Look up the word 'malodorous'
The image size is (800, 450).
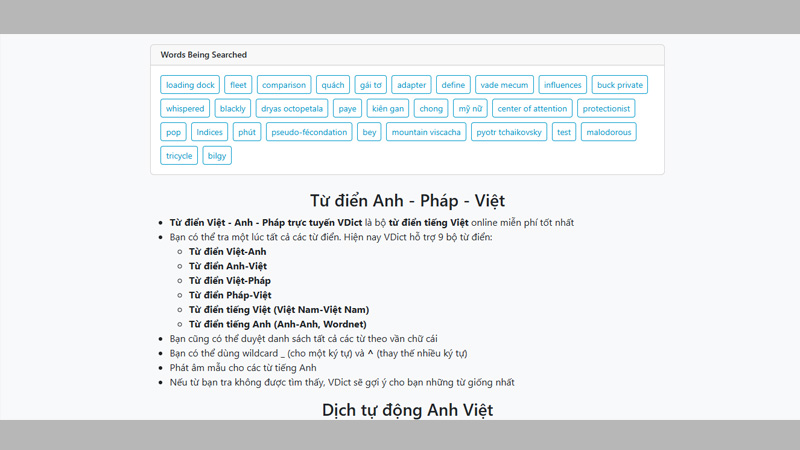[608, 132]
